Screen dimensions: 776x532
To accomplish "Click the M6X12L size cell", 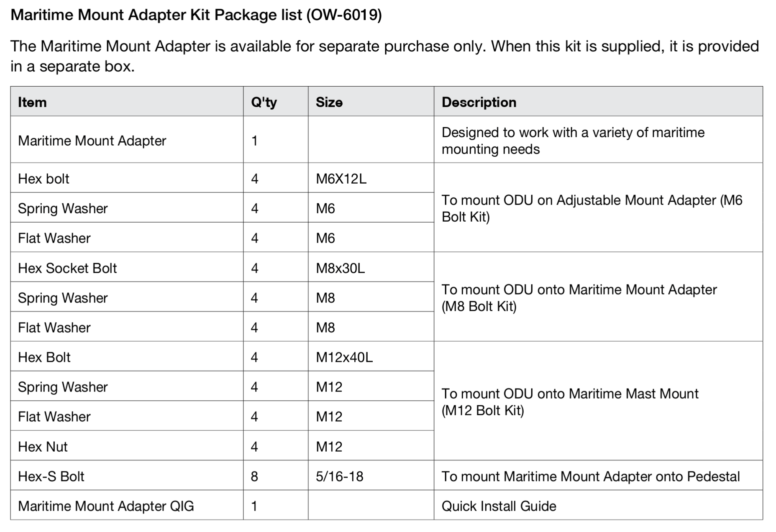I will click(371, 178).
